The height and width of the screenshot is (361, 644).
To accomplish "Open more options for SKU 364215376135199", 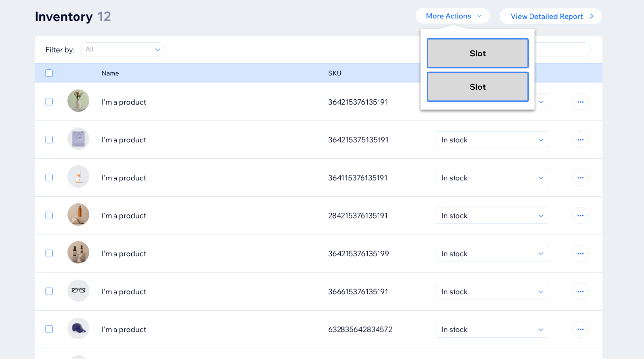I will [x=580, y=254].
